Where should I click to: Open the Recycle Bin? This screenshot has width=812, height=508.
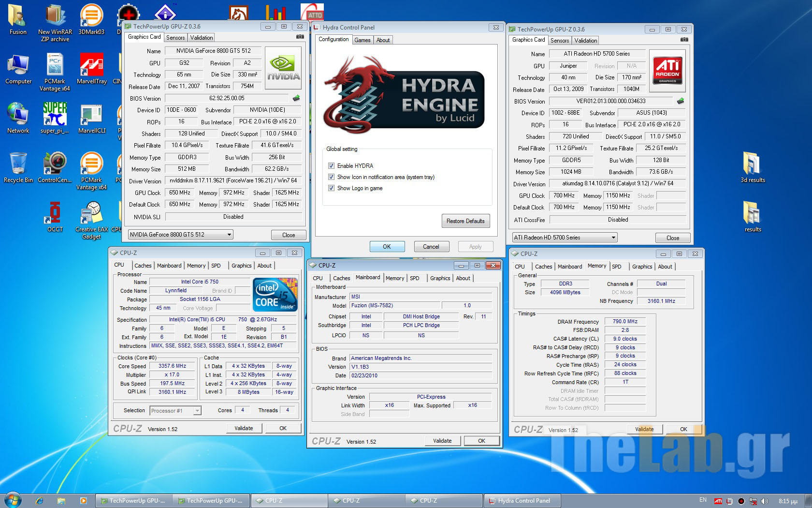pos(18,168)
